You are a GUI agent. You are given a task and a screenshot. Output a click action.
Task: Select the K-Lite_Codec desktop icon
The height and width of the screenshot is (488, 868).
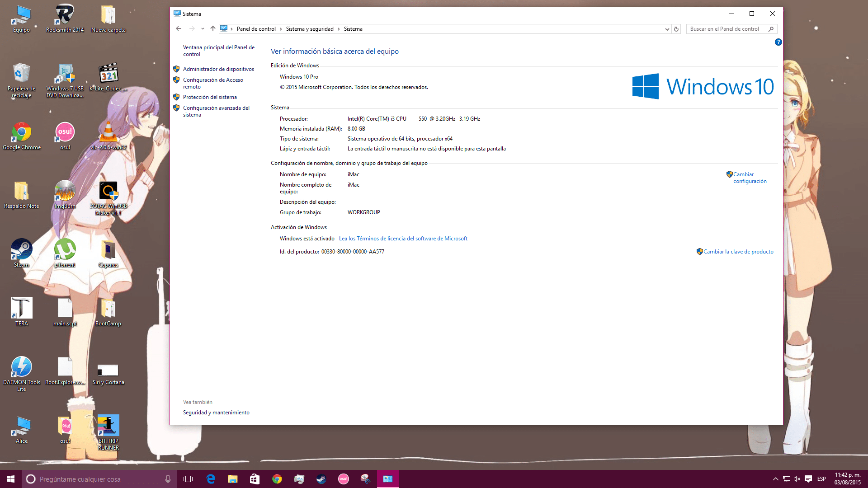tap(108, 77)
